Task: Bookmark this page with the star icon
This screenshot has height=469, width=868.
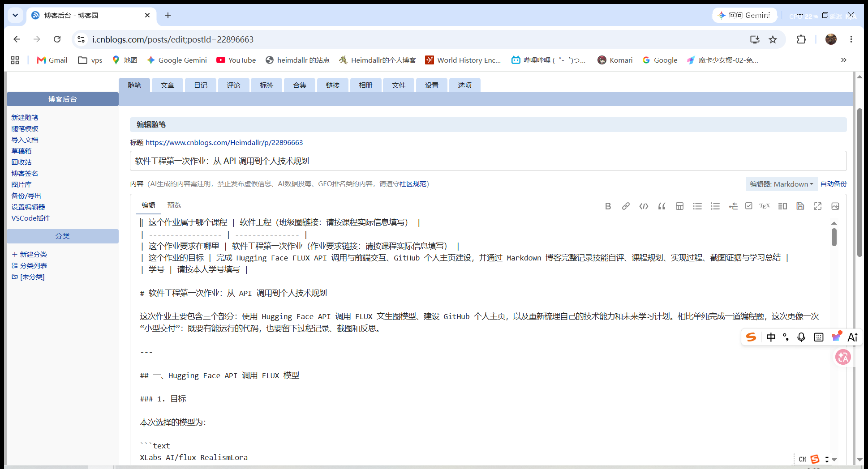Action: point(773,39)
